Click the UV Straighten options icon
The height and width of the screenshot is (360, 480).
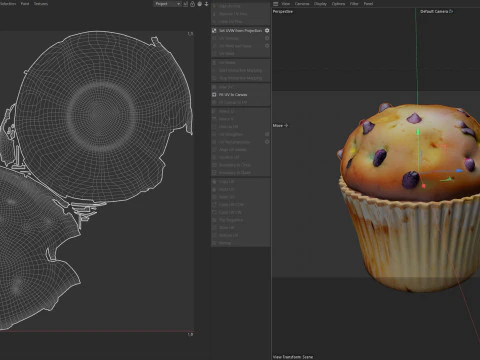tap(267, 134)
